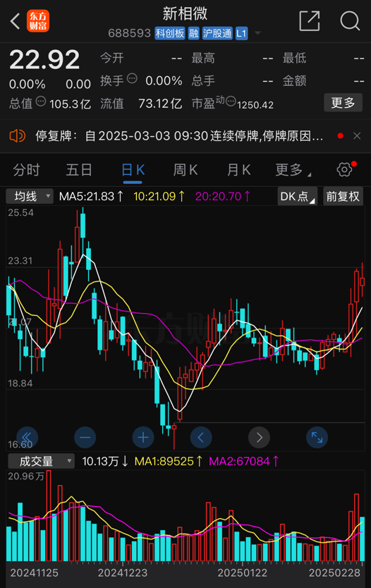Open the 成交量 sub-indicator dropdown
The width and height of the screenshot is (371, 588).
click(42, 461)
